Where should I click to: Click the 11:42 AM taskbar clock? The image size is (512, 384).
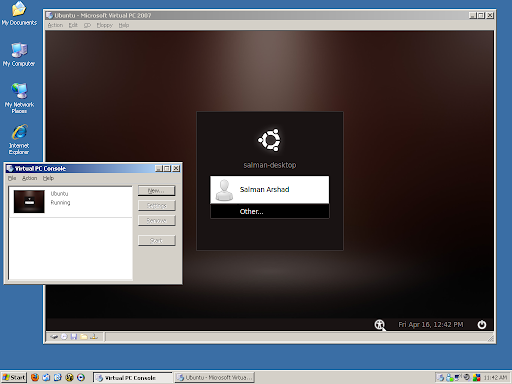click(495, 377)
